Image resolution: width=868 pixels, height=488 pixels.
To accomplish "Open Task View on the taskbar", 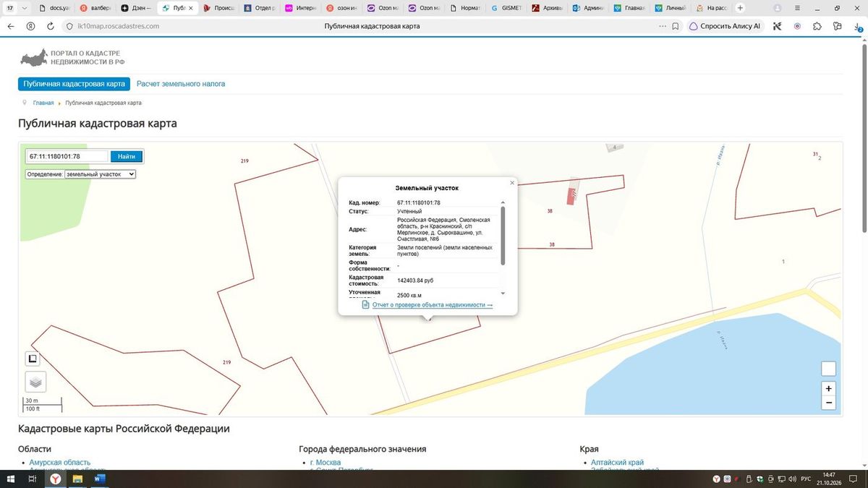I will pyautogui.click(x=33, y=479).
